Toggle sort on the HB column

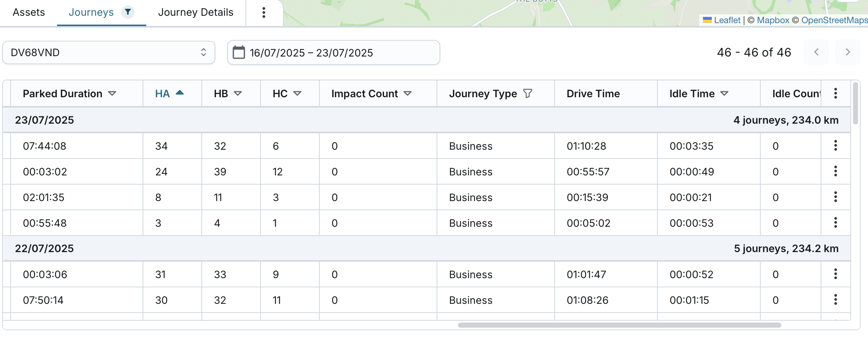tap(238, 94)
